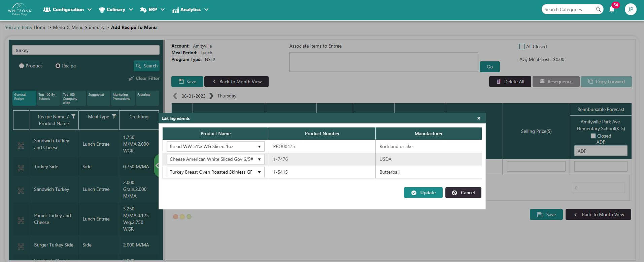Open the Culinary menu

(116, 9)
